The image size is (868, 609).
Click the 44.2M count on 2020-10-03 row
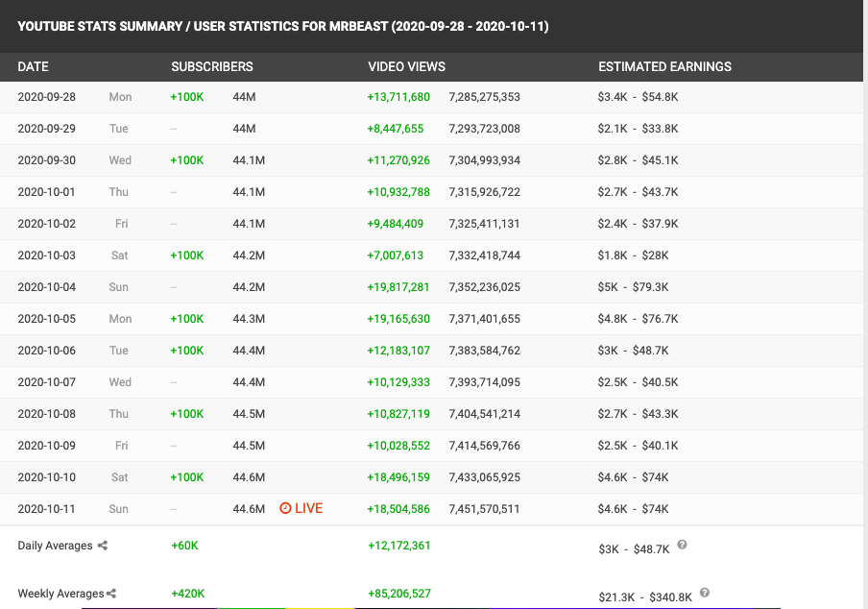point(249,256)
